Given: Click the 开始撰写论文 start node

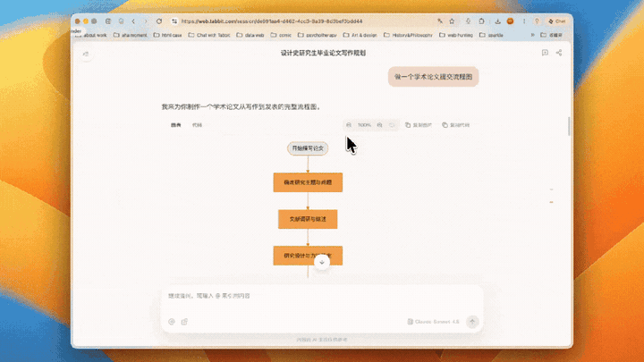Looking at the screenshot, I should pos(308,148).
